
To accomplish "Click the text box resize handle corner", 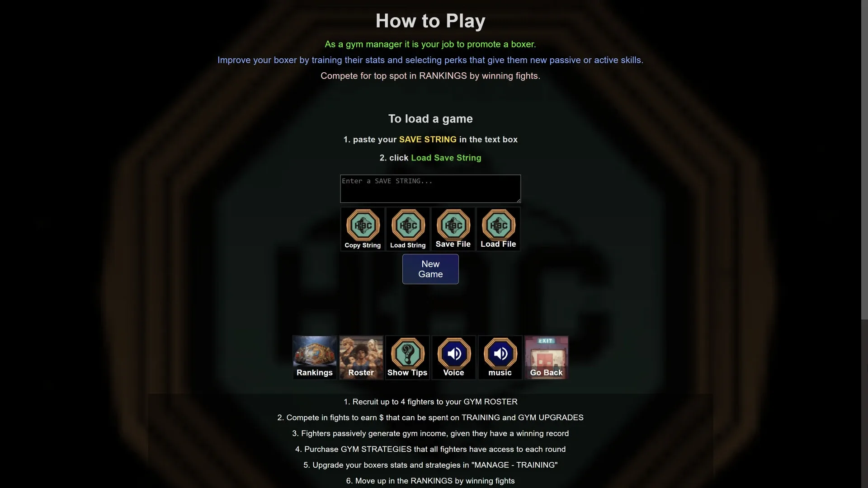I will coord(518,200).
